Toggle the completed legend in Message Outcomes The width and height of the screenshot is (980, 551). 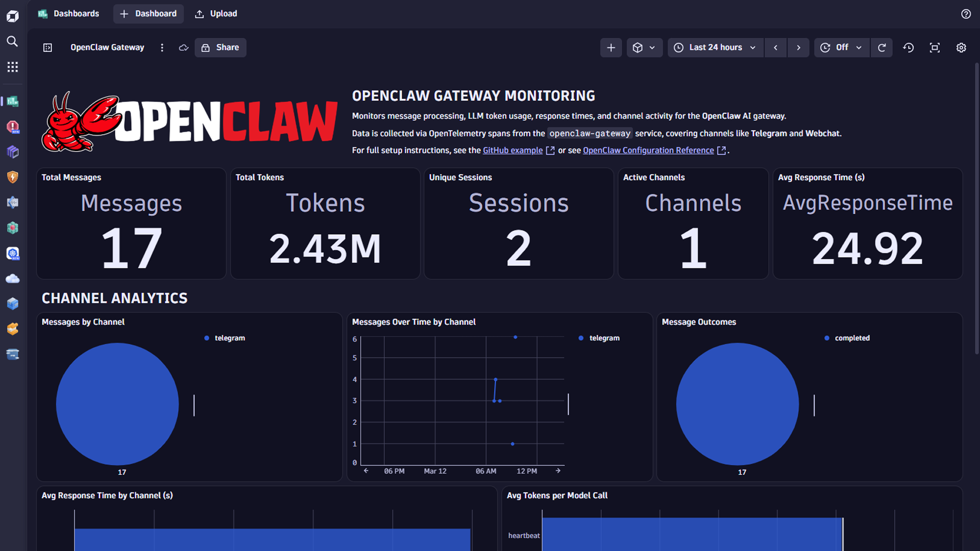[847, 338]
